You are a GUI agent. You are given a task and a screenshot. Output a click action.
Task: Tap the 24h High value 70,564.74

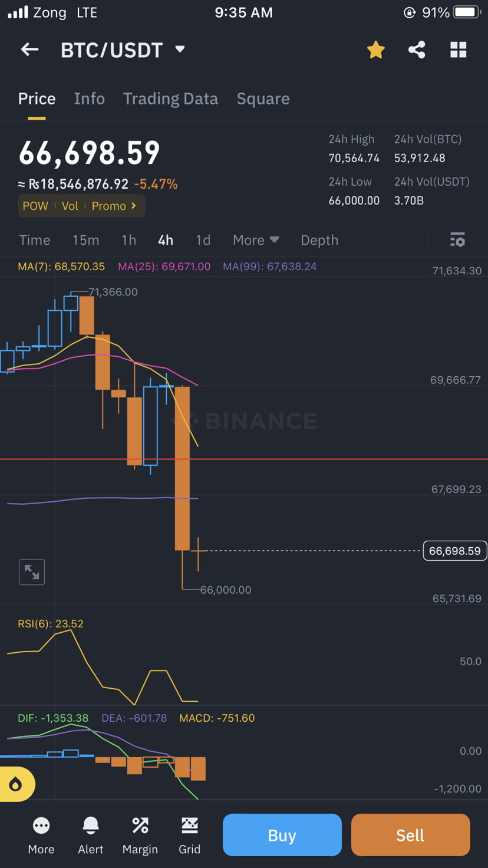pyautogui.click(x=354, y=158)
